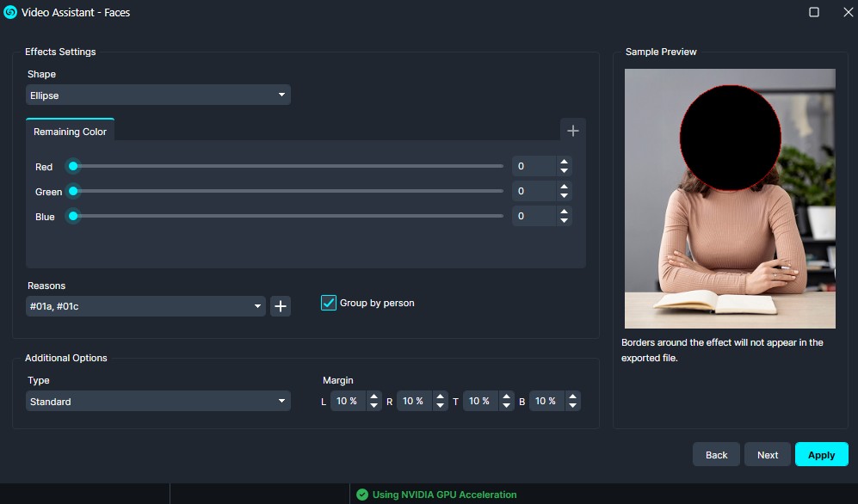Click the Green slider handle

(x=73, y=191)
